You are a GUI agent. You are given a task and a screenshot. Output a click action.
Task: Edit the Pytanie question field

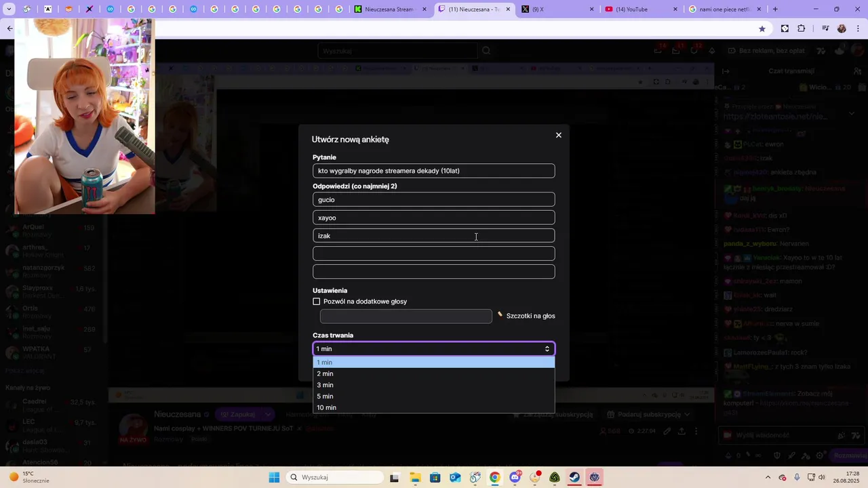[434, 171]
